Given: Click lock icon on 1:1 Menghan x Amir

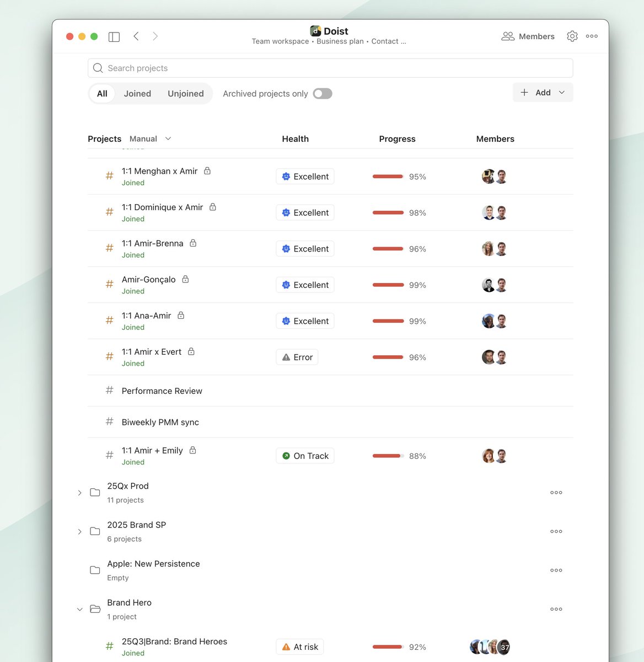Looking at the screenshot, I should point(207,171).
